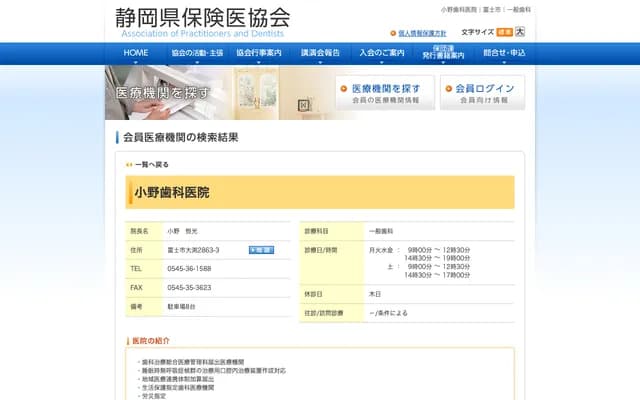
Task: Open the 入会のご案内 menu
Action: pos(382,53)
